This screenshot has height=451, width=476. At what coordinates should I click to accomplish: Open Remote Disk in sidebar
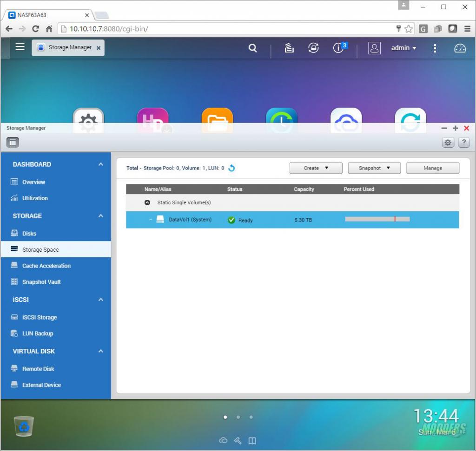[56, 369]
